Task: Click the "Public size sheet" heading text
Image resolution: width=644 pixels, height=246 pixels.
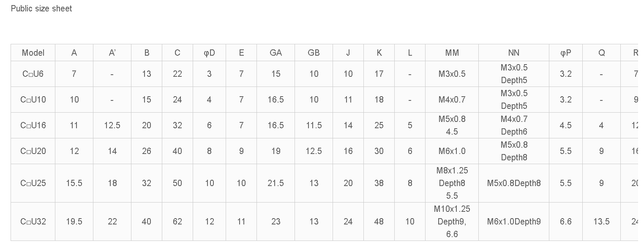Action: point(41,9)
